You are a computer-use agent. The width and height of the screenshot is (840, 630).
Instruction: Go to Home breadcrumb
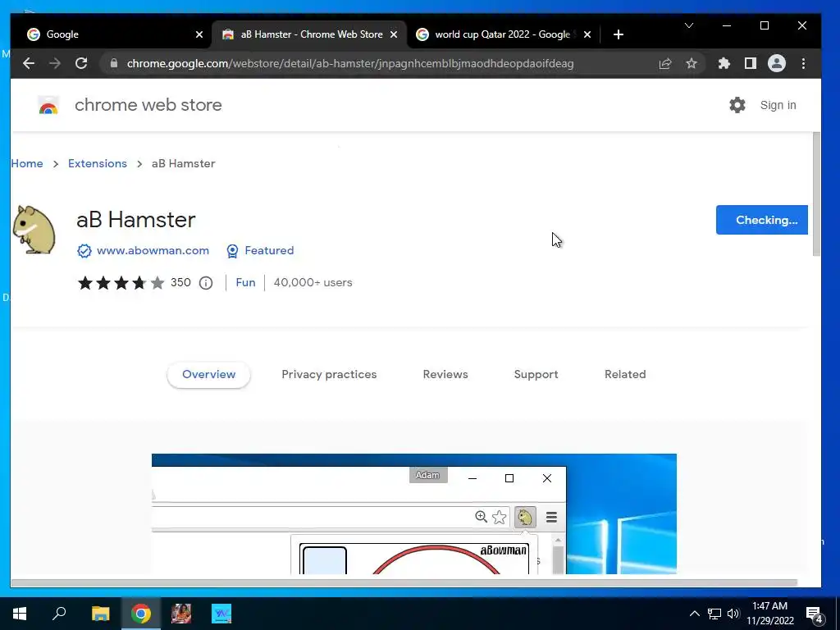click(27, 163)
